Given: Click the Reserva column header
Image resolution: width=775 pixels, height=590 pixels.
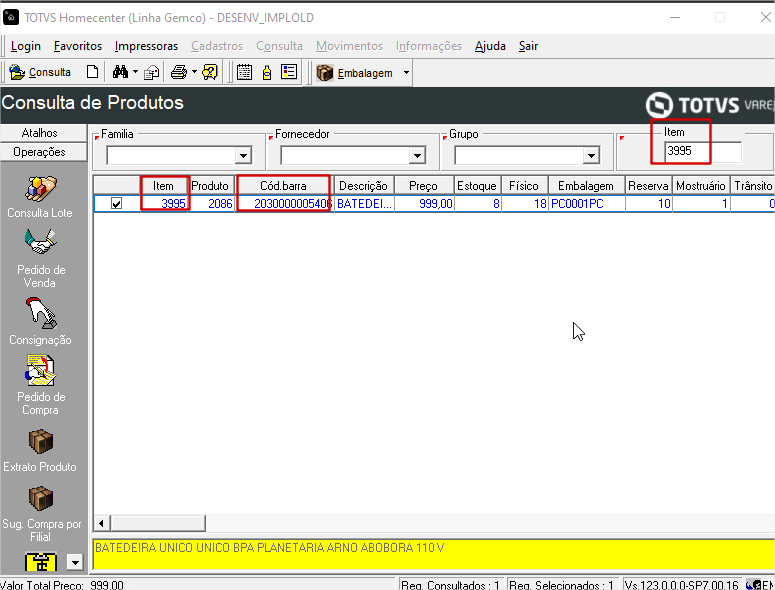Looking at the screenshot, I should (648, 186).
